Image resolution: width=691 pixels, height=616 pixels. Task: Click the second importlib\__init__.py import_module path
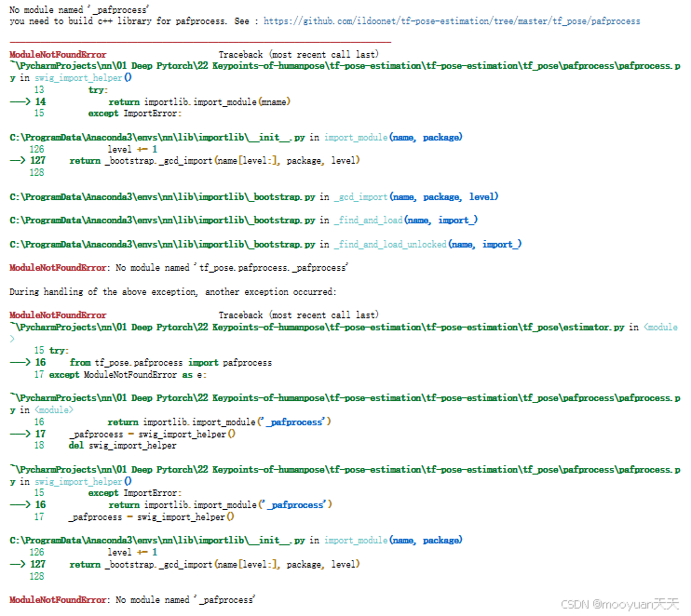coord(236,541)
